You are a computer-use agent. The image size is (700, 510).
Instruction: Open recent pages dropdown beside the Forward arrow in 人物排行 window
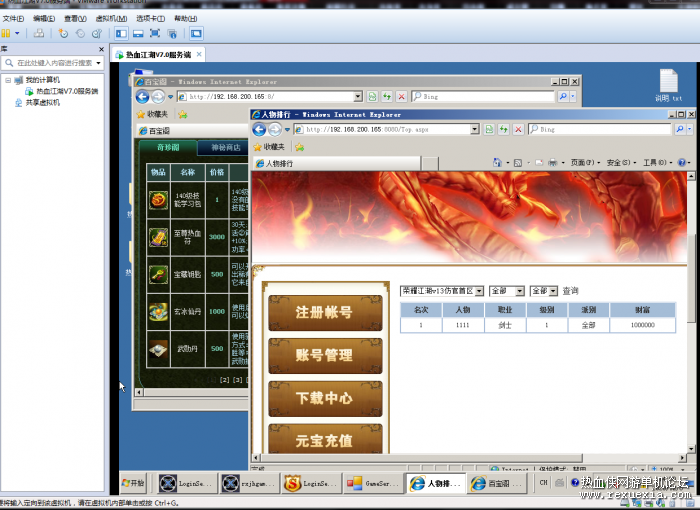click(x=287, y=130)
